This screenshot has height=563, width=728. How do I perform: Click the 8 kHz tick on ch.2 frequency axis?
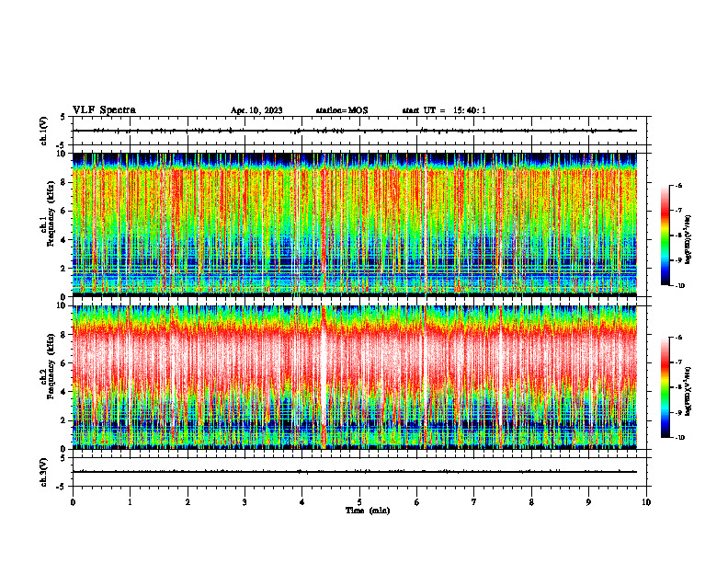65,335
